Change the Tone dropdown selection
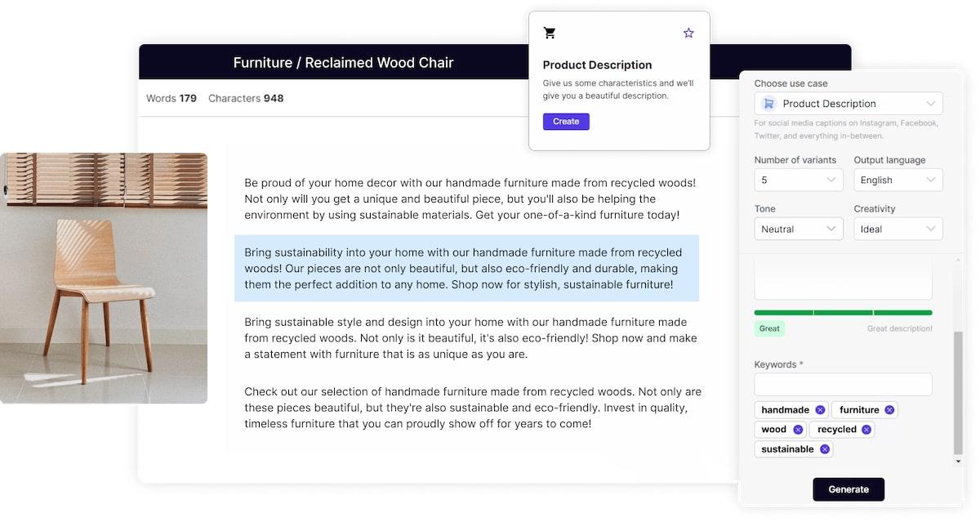The width and height of the screenshot is (980, 522). (x=799, y=229)
